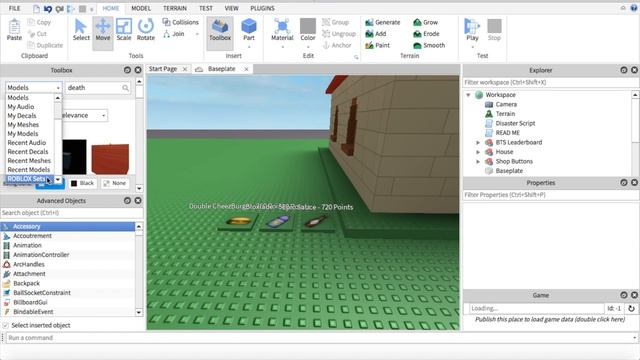Viewport: 640px width, 360px height.
Task: Click the Game panel refresh icon
Action: pyautogui.click(x=631, y=309)
